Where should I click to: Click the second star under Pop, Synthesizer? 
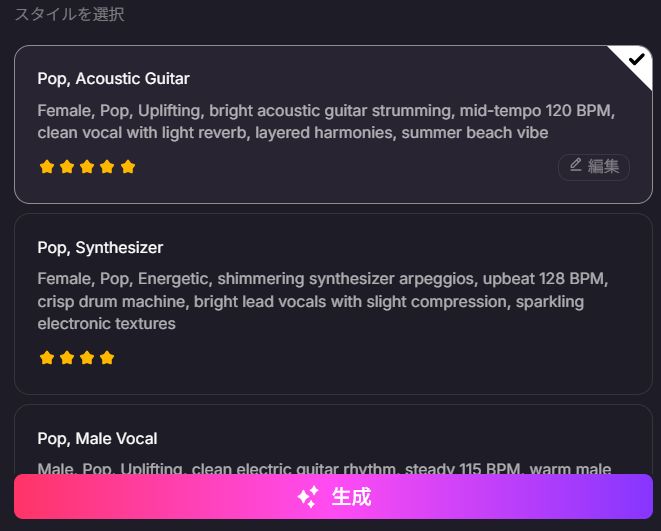[x=67, y=358]
